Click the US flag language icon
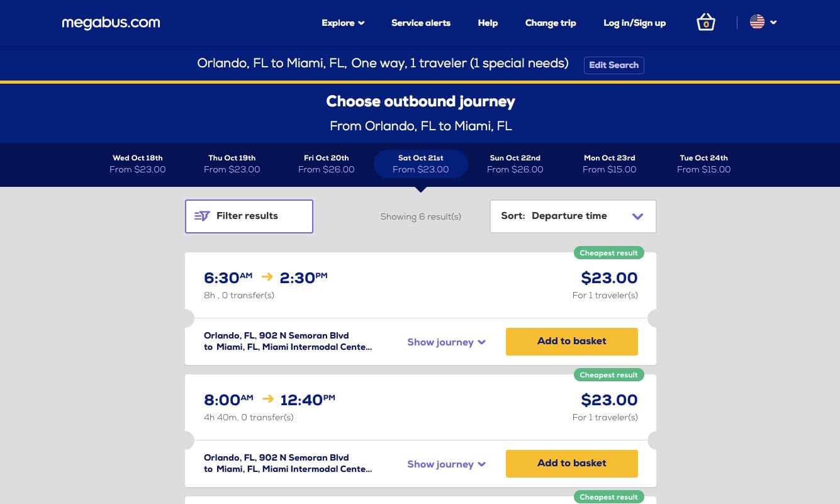Image resolution: width=840 pixels, height=504 pixels. tap(756, 21)
